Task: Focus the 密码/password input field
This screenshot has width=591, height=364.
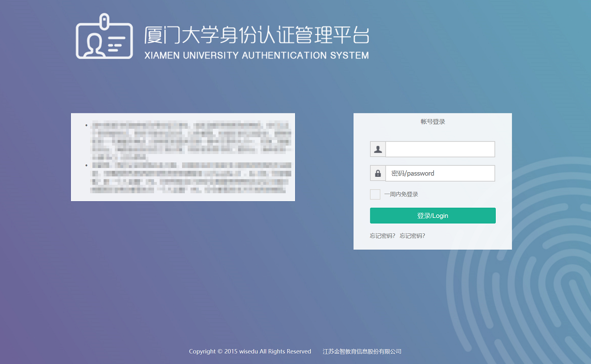Action: click(x=440, y=173)
